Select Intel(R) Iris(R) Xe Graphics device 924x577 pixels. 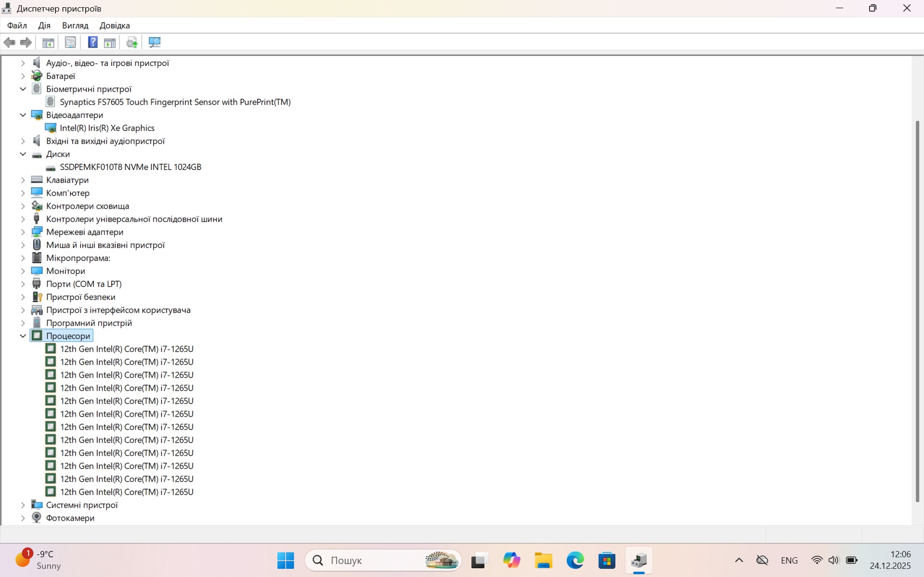coord(107,128)
